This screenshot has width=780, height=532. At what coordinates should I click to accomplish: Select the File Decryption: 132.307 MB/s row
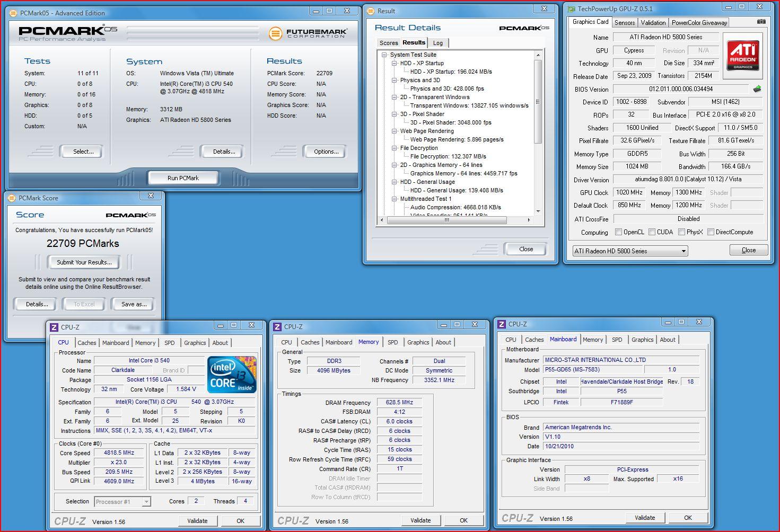pos(448,156)
